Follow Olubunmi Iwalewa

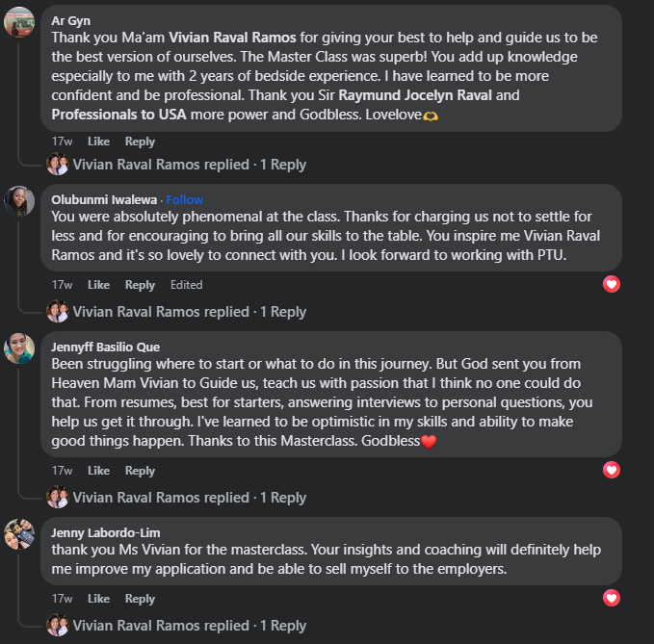pos(184,199)
